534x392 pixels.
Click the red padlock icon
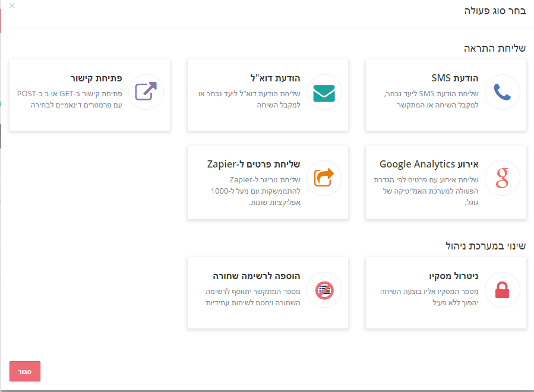(502, 290)
